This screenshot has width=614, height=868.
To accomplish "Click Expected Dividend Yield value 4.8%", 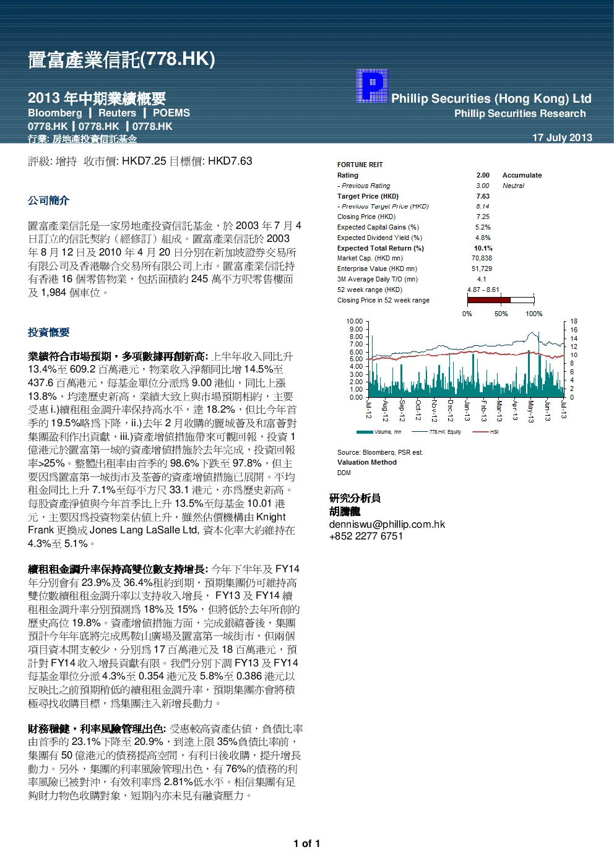I will click(483, 238).
